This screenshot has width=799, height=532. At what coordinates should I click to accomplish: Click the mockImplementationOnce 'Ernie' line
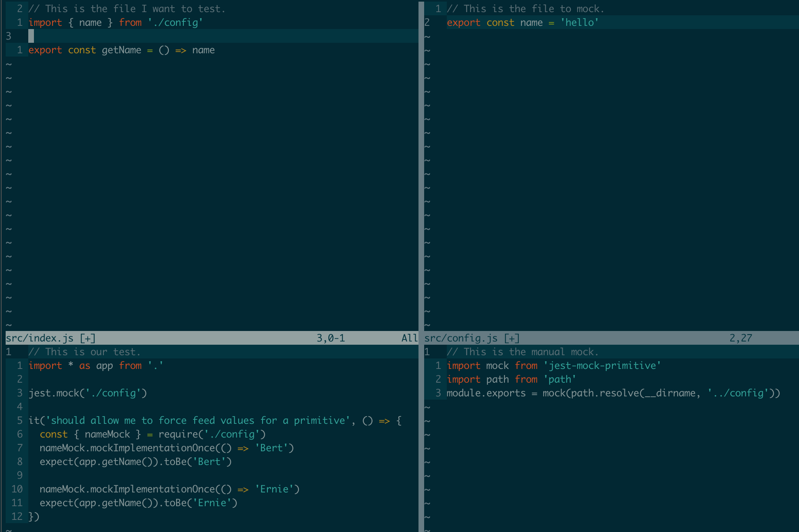click(x=170, y=489)
